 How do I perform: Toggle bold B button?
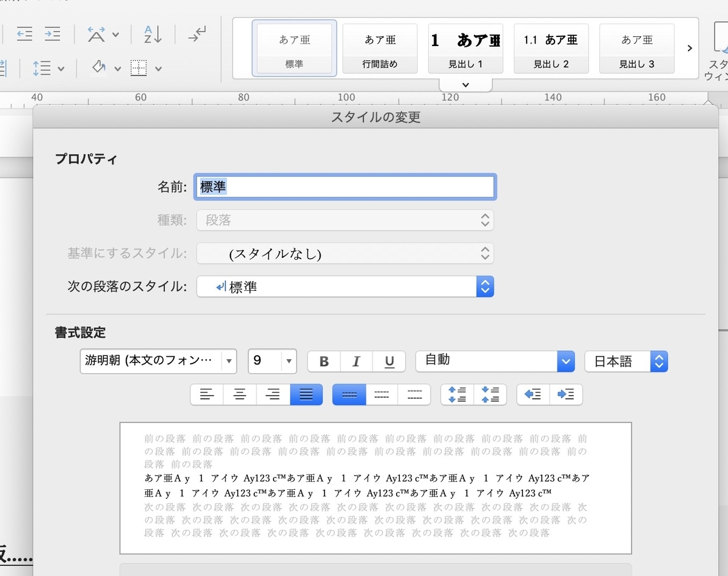pyautogui.click(x=324, y=362)
